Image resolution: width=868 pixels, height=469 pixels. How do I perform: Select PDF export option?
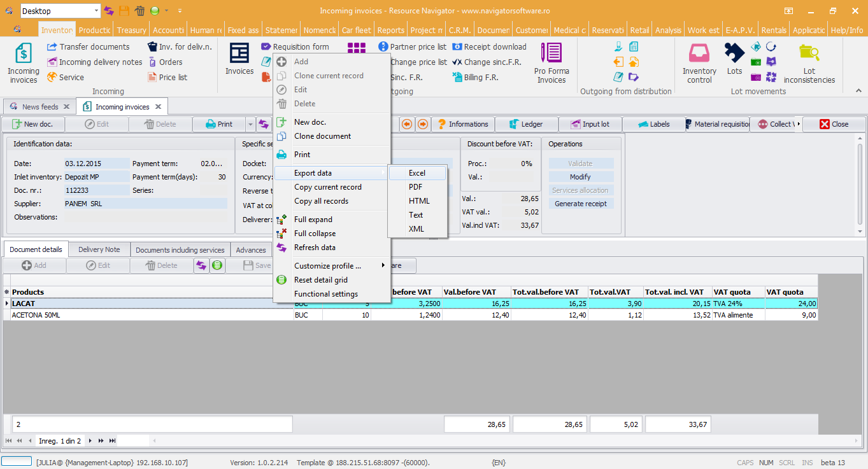coord(417,187)
